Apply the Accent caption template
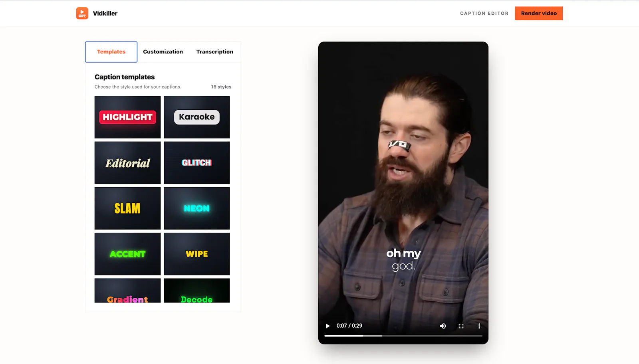The height and width of the screenshot is (364, 639). click(x=127, y=254)
